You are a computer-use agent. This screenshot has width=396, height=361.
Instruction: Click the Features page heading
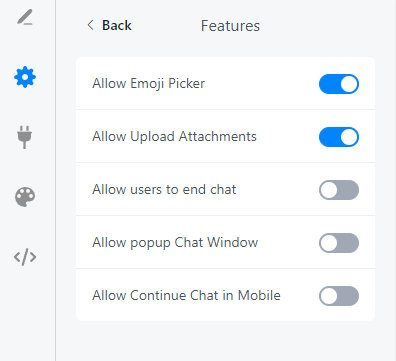(230, 26)
